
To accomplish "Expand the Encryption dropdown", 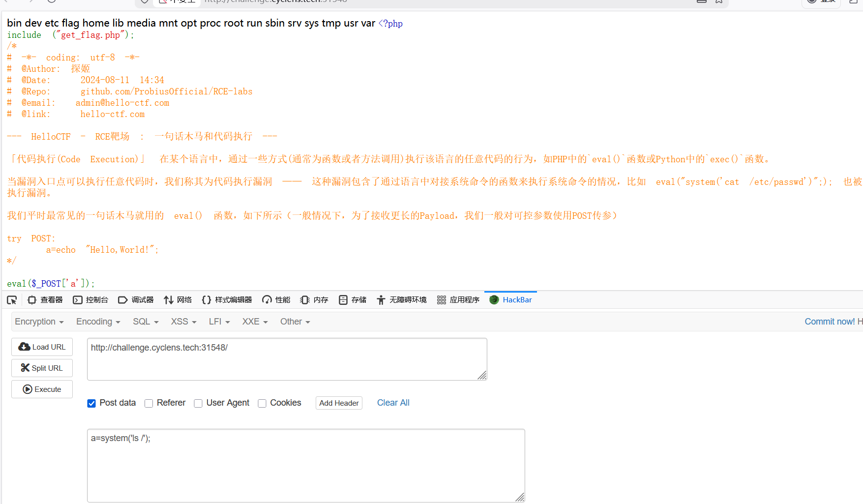I will coord(39,322).
